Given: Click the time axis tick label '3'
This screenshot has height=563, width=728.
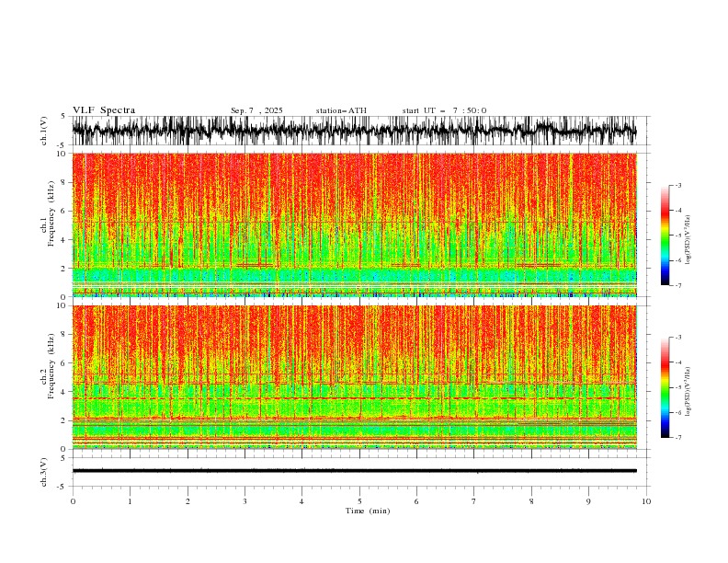Looking at the screenshot, I should pyautogui.click(x=245, y=501).
